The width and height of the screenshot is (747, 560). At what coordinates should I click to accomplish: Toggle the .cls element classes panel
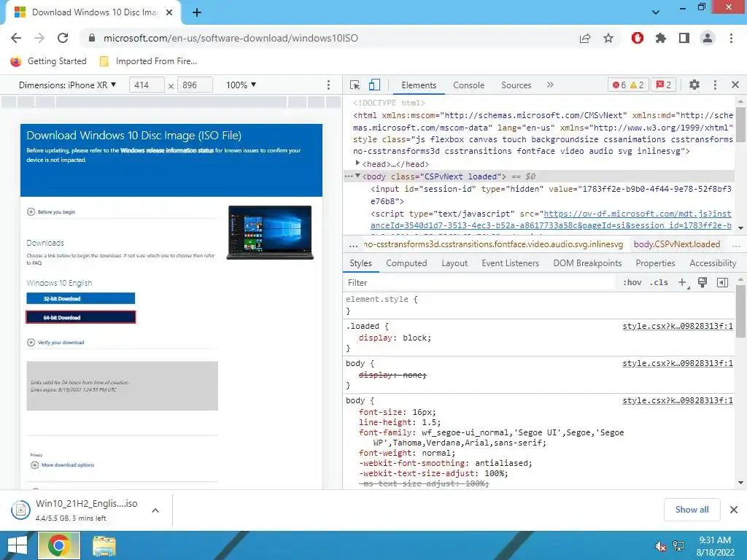pyautogui.click(x=659, y=282)
